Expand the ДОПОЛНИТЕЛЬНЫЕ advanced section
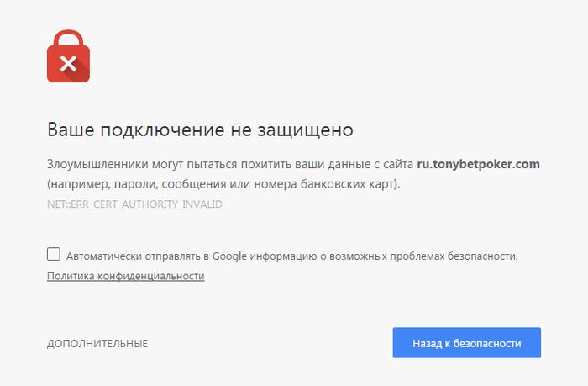Image resolution: width=588 pixels, height=386 pixels. tap(97, 344)
